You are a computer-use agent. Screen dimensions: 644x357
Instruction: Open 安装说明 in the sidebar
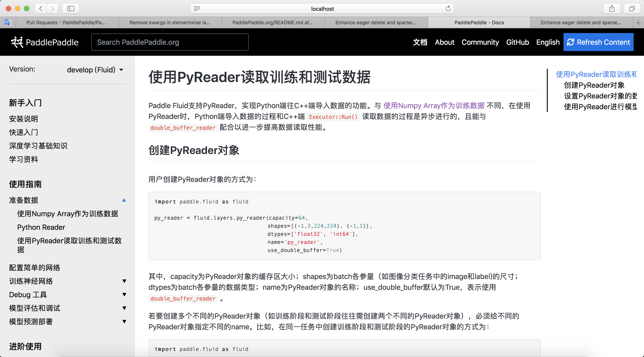(24, 119)
